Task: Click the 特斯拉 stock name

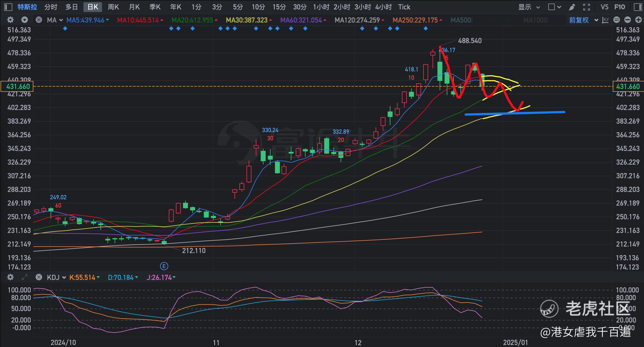Action: click(27, 7)
